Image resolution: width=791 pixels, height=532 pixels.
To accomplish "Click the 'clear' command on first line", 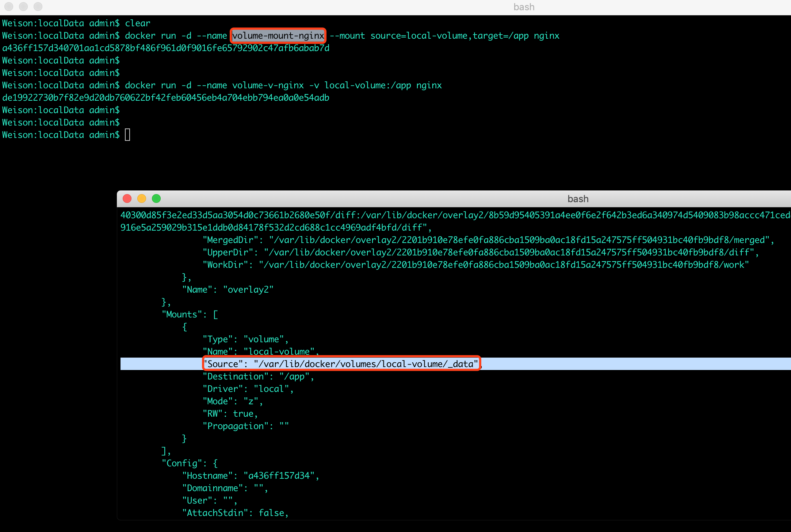I will point(138,23).
